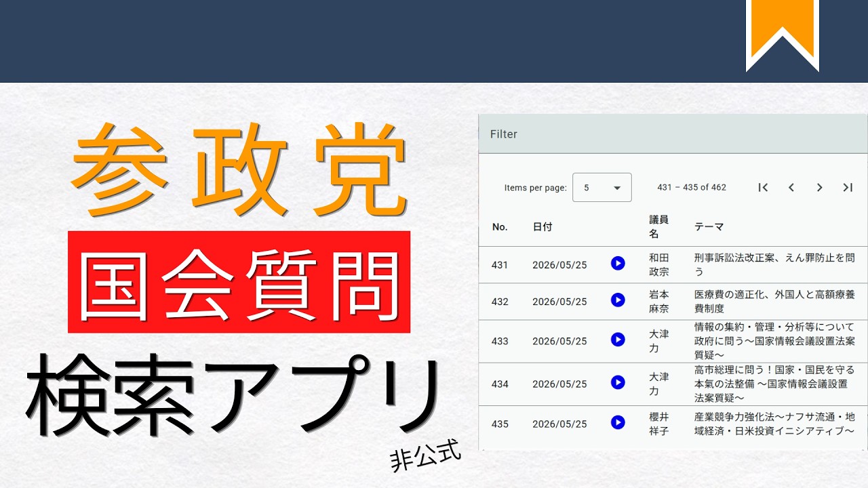Play the row 435 video by 櫻井祥子
The image size is (868, 488).
coord(618,422)
